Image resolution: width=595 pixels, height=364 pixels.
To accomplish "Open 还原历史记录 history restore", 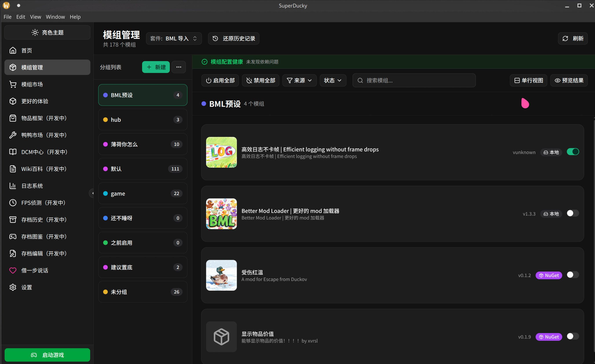I will tap(233, 38).
